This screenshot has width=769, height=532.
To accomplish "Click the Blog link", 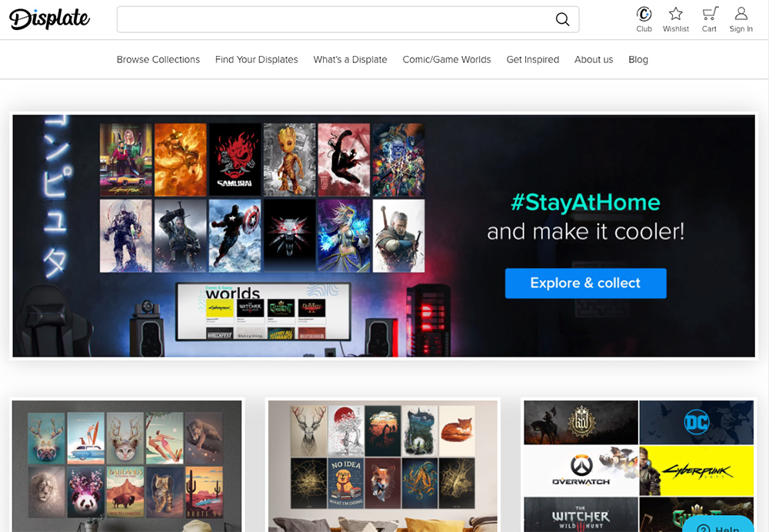I will point(638,59).
